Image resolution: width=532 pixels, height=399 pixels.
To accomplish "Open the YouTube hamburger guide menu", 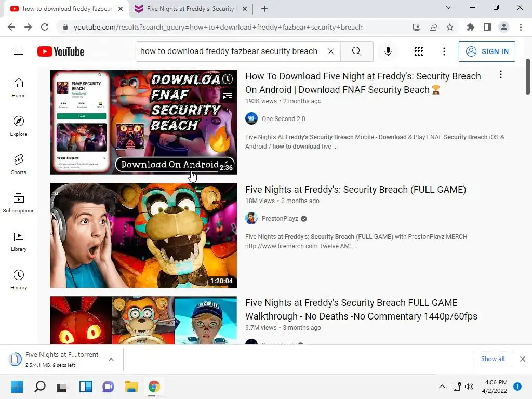I will click(x=19, y=51).
